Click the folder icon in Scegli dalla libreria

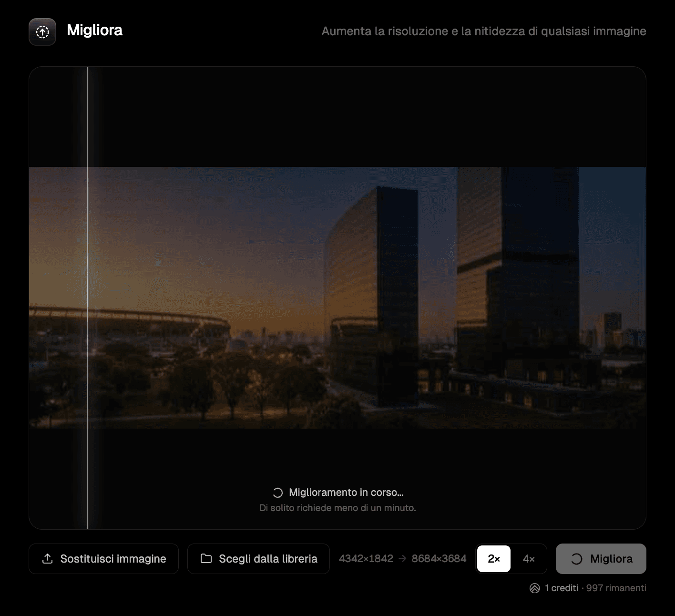pos(206,559)
